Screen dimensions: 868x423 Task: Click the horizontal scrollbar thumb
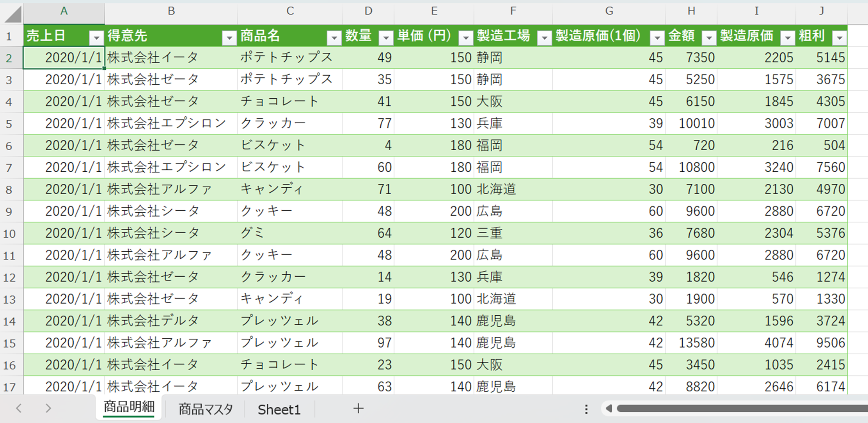click(741, 409)
